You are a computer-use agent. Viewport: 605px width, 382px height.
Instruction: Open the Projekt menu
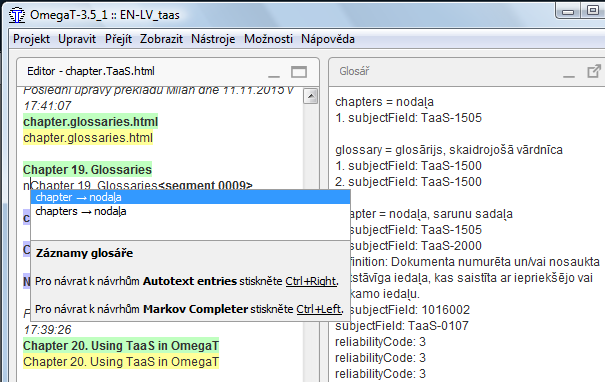pos(31,39)
